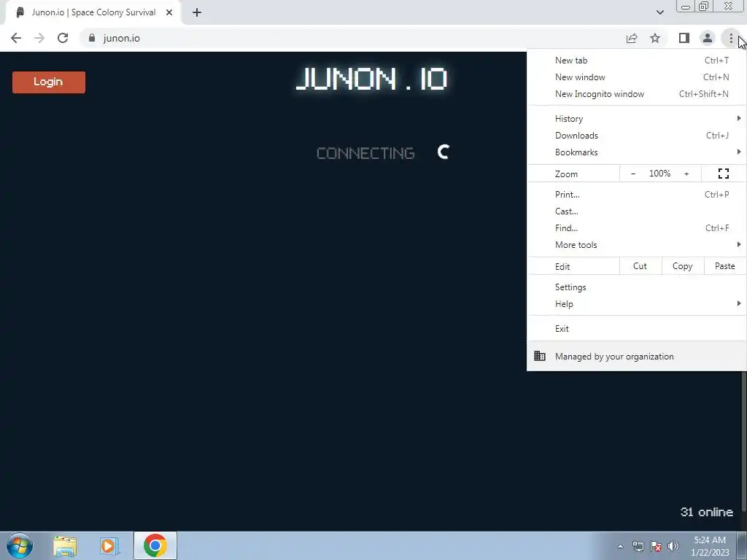Select the Junon.io Space Colony Survival tab
Screen dimensions: 747x560
tap(93, 12)
